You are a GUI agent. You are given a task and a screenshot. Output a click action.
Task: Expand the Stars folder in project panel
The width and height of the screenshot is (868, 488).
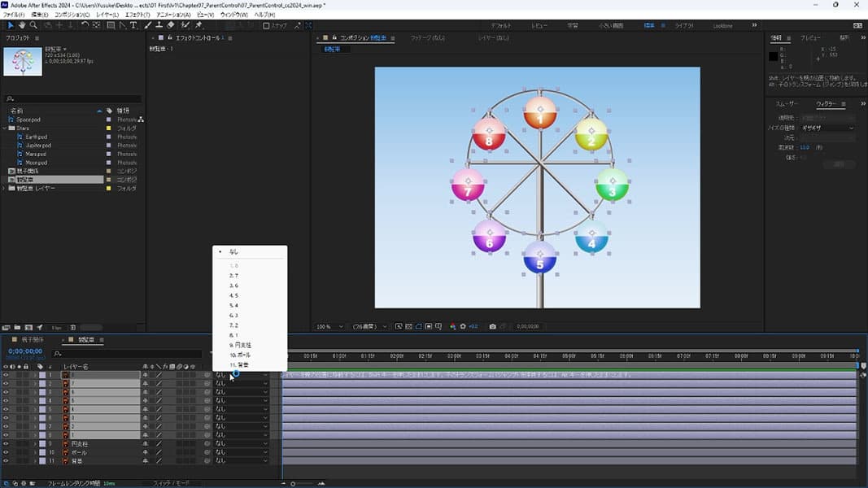coord(5,129)
